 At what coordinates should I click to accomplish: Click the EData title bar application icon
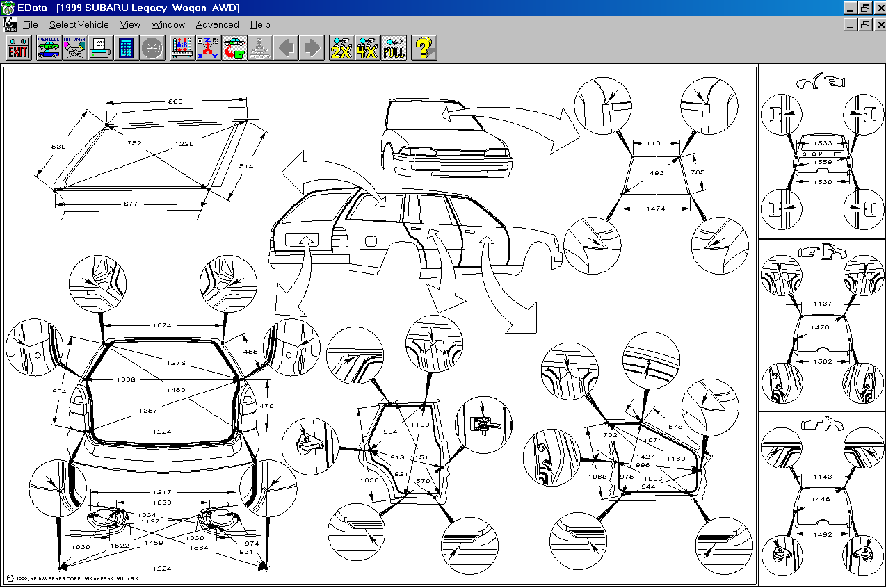pos(8,8)
